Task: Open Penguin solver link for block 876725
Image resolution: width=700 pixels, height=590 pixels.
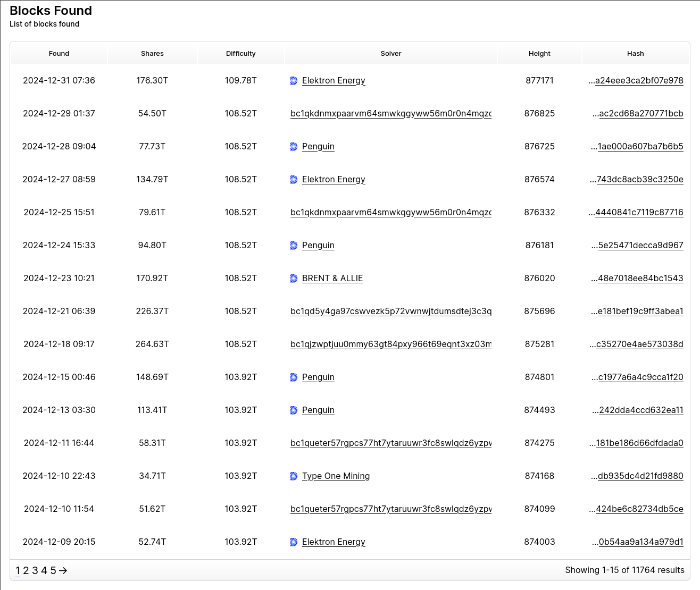Action: (x=318, y=147)
